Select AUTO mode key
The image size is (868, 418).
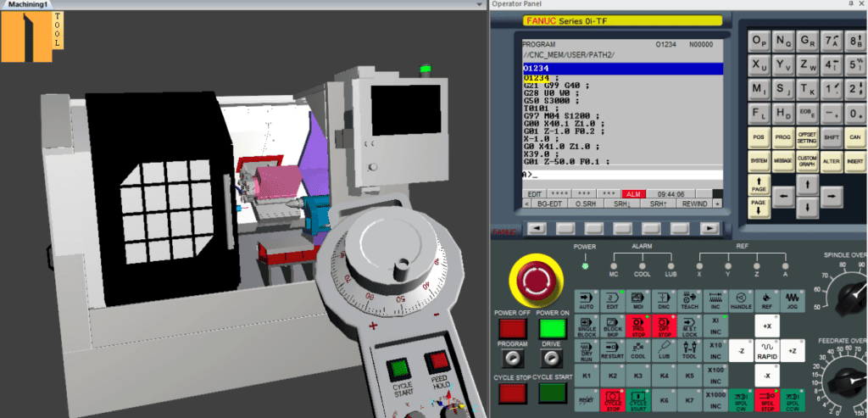587,301
